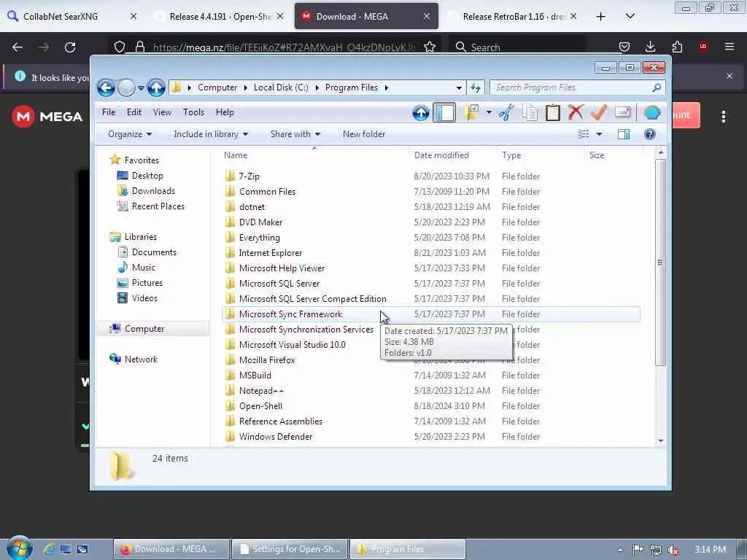This screenshot has height=560, width=747.
Task: Click the Windows Start orb
Action: click(x=19, y=548)
